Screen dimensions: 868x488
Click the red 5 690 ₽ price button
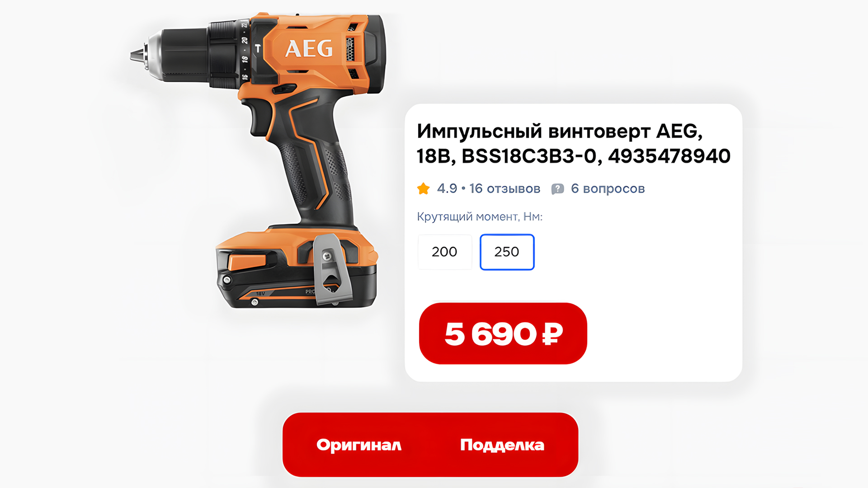pos(503,333)
